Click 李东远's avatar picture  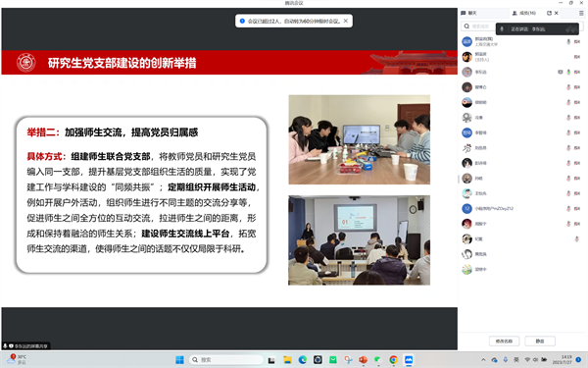(x=466, y=72)
